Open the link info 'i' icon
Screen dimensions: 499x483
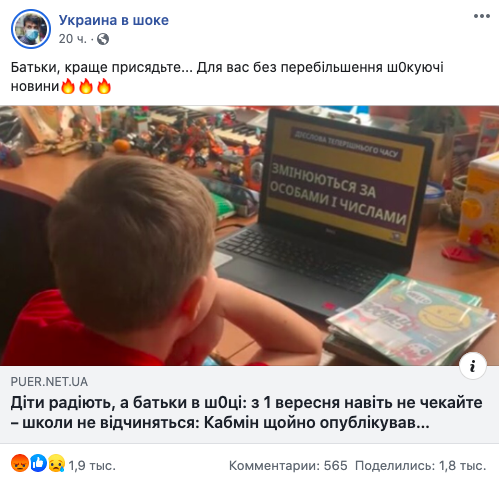point(473,366)
